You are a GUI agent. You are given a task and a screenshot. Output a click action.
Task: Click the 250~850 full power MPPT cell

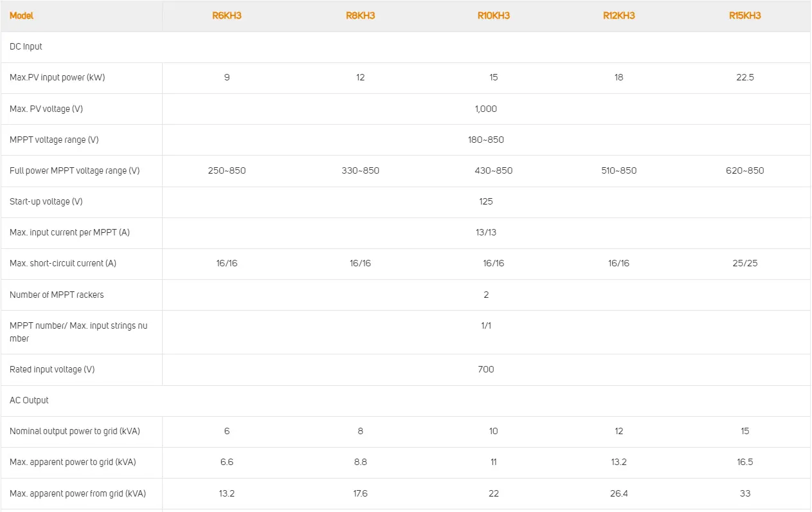click(x=227, y=170)
